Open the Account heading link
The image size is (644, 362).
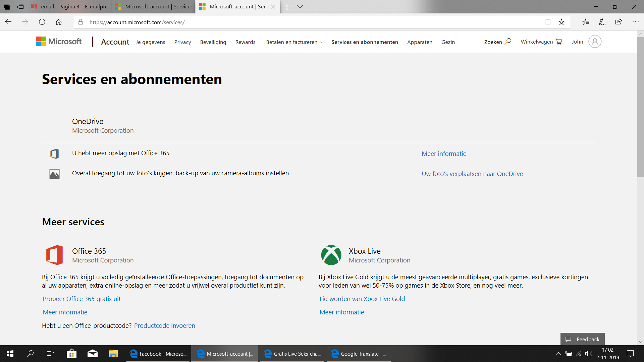click(x=115, y=42)
